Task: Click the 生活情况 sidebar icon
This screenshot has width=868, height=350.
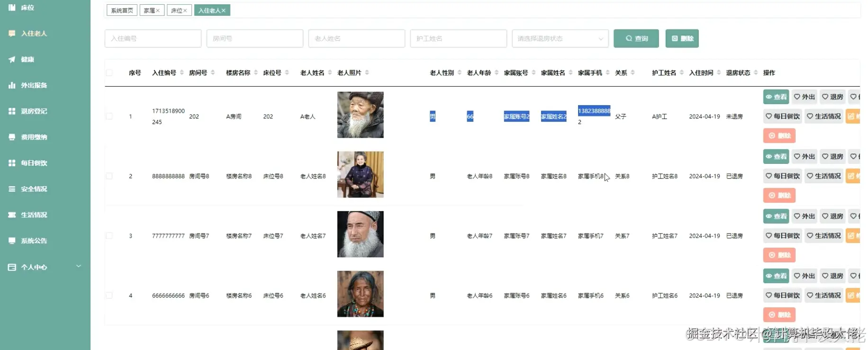Action: pyautogui.click(x=12, y=215)
